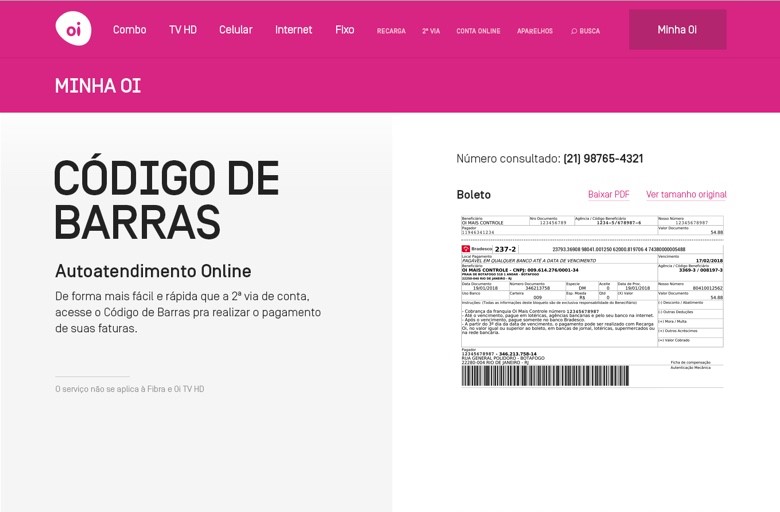Image resolution: width=780 pixels, height=512 pixels.
Task: Click the barcode on the boleto
Action: point(545,376)
